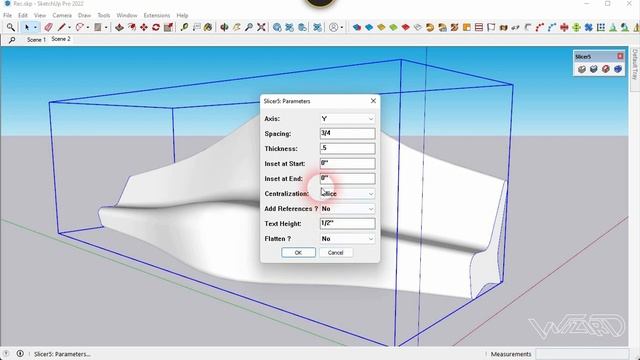Select the Tape Measure tool

click(184, 27)
